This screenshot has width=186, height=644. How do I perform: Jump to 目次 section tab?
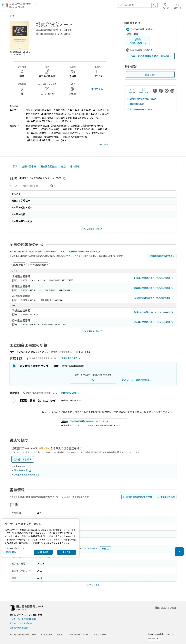(x=15, y=167)
